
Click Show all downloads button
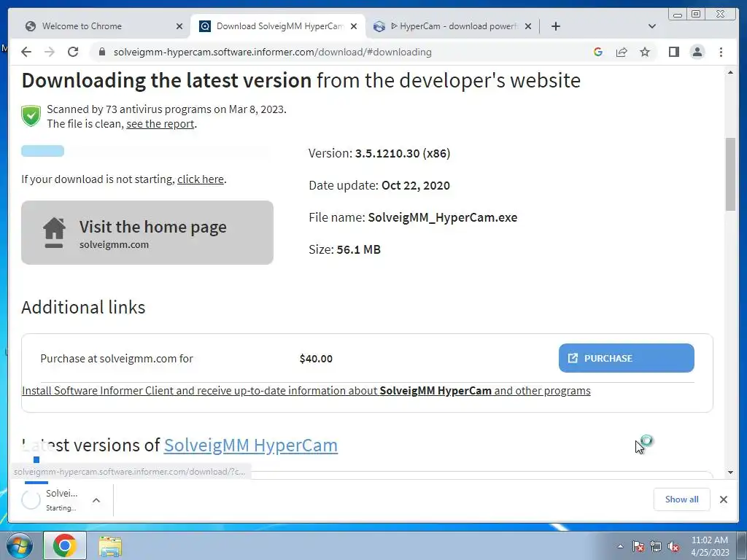(x=682, y=499)
